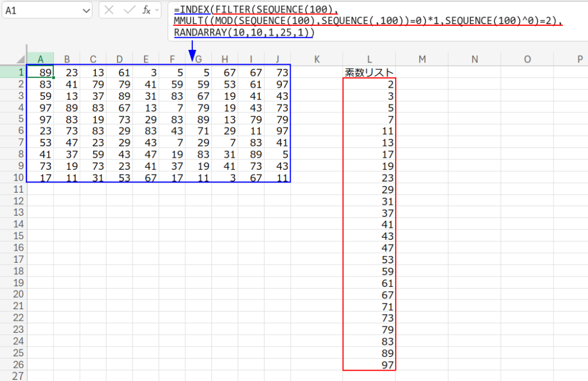Select row 15 header
Screen dimensions: 588x381
pos(13,236)
